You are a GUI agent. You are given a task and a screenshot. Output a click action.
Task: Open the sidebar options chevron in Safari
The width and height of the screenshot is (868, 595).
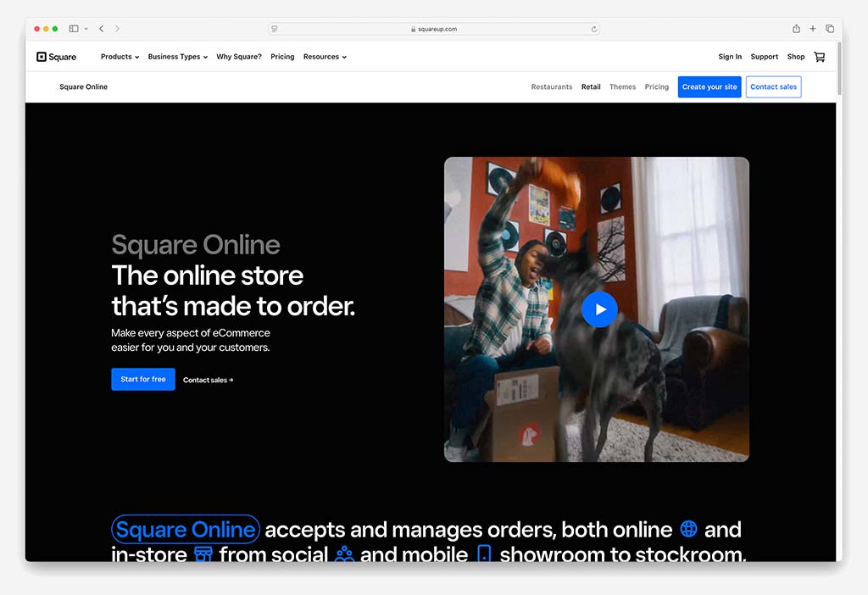pos(86,29)
